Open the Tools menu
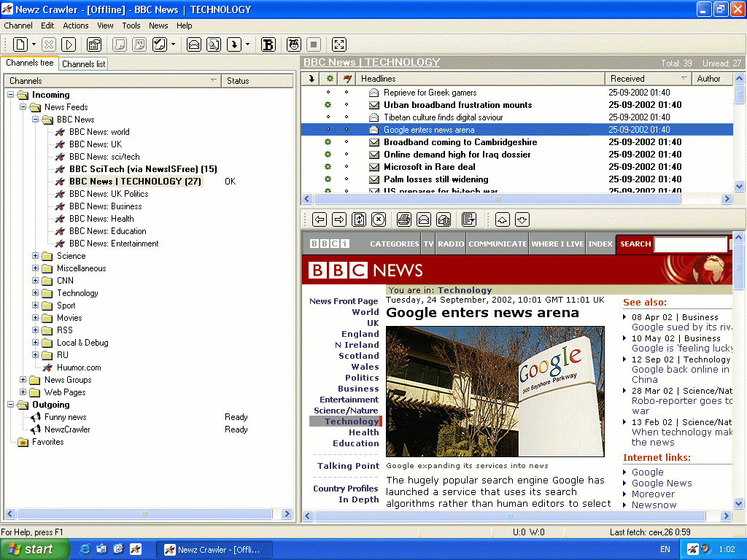 [131, 26]
